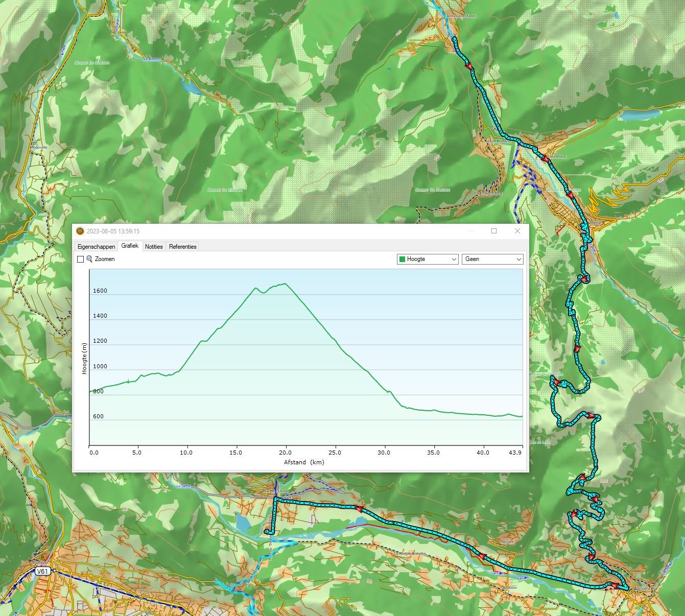
Task: Select the Grafiek tab
Action: point(130,246)
